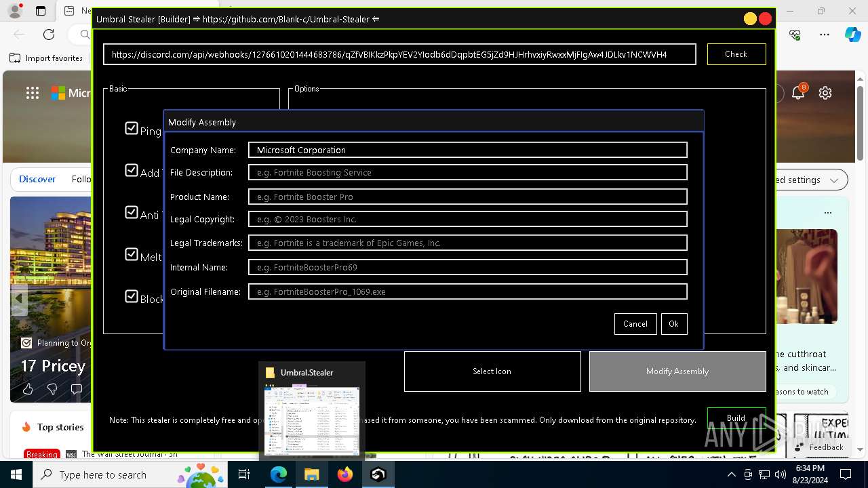
Task: Open the notification center icon
Action: (846, 474)
